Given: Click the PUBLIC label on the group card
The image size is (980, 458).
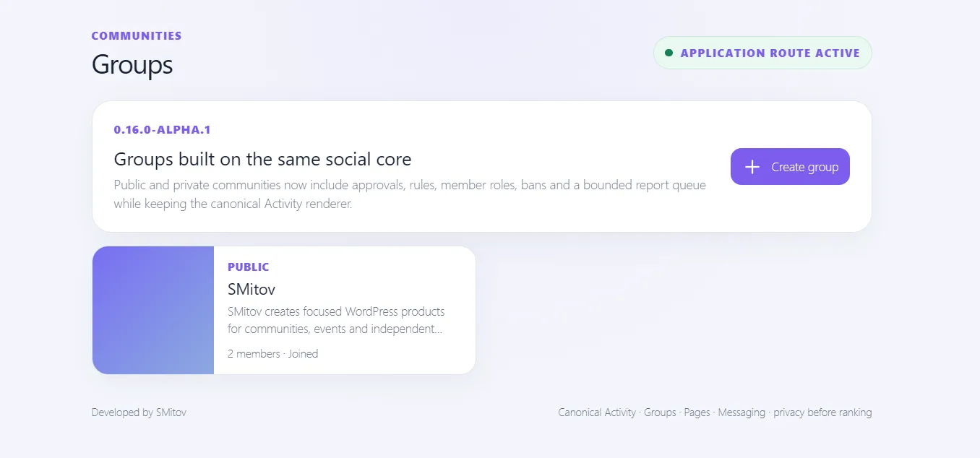Looking at the screenshot, I should point(248,267).
